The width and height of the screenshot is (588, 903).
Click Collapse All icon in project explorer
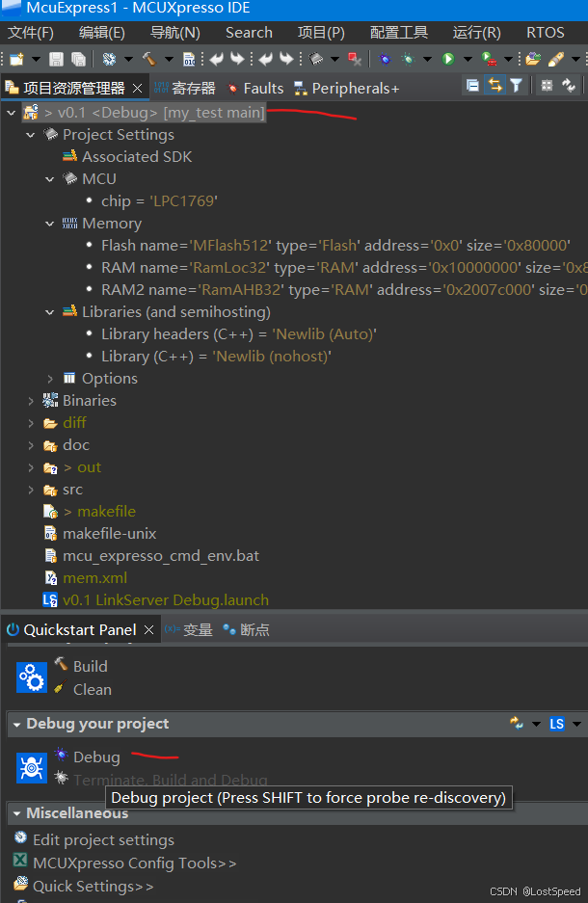point(473,86)
